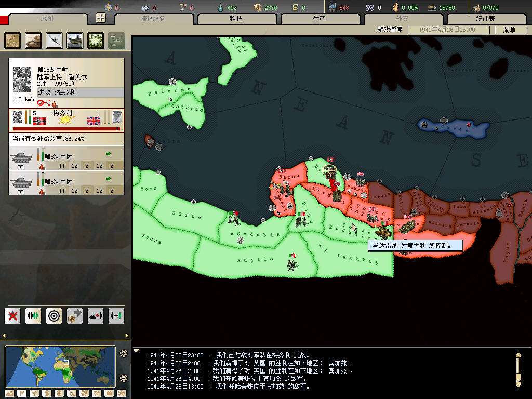Select the Italian unit in Aujila province
This screenshot has height=399, width=532.
click(292, 262)
